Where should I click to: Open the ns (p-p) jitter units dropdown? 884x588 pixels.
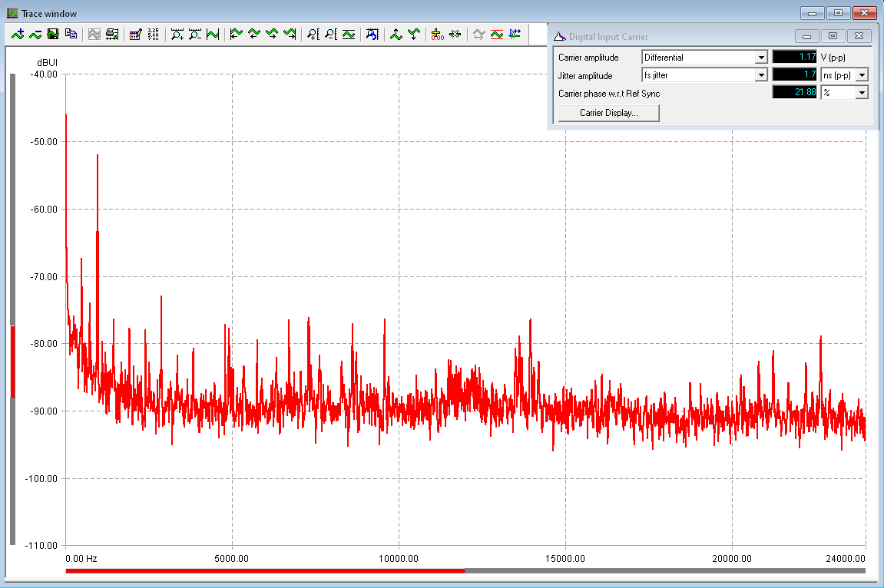862,75
